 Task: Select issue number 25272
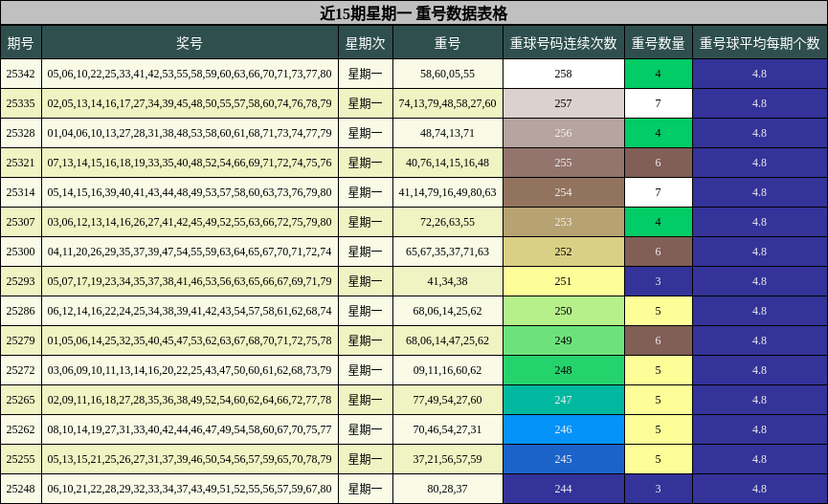(x=21, y=370)
